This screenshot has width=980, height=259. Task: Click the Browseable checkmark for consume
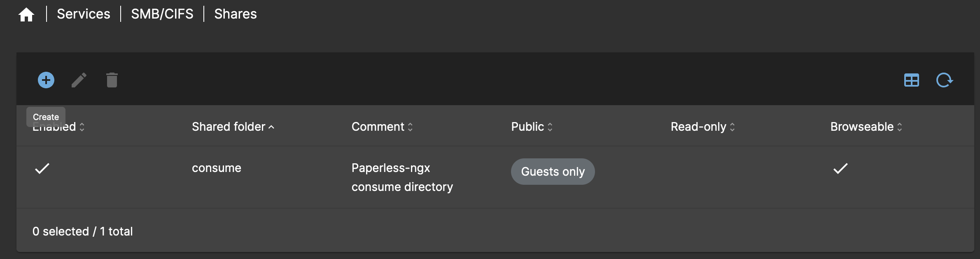[x=840, y=168]
